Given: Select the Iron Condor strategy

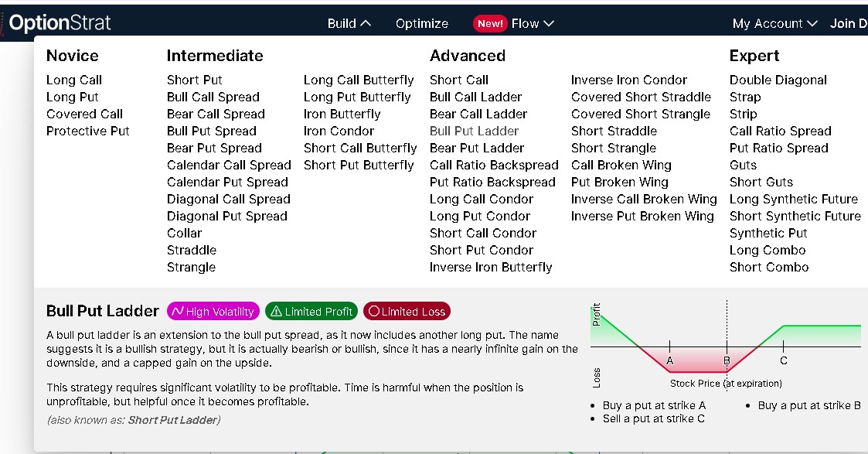Looking at the screenshot, I should tap(339, 131).
